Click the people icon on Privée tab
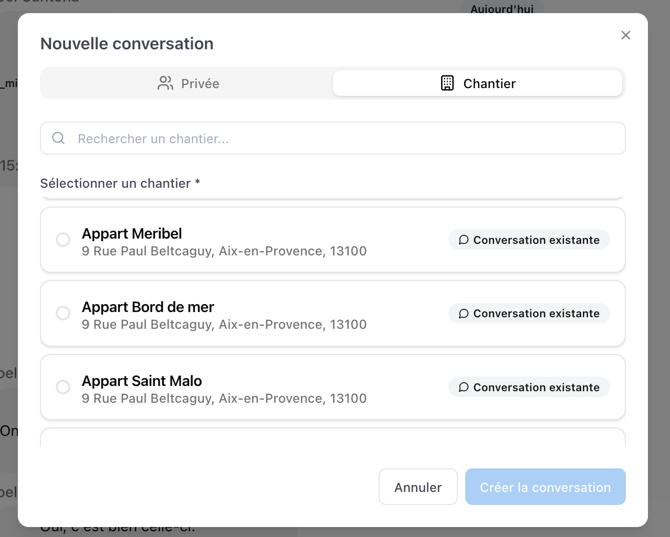 165,84
